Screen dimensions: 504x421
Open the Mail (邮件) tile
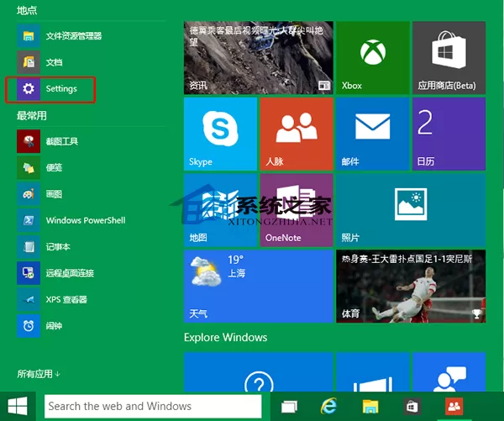[373, 134]
